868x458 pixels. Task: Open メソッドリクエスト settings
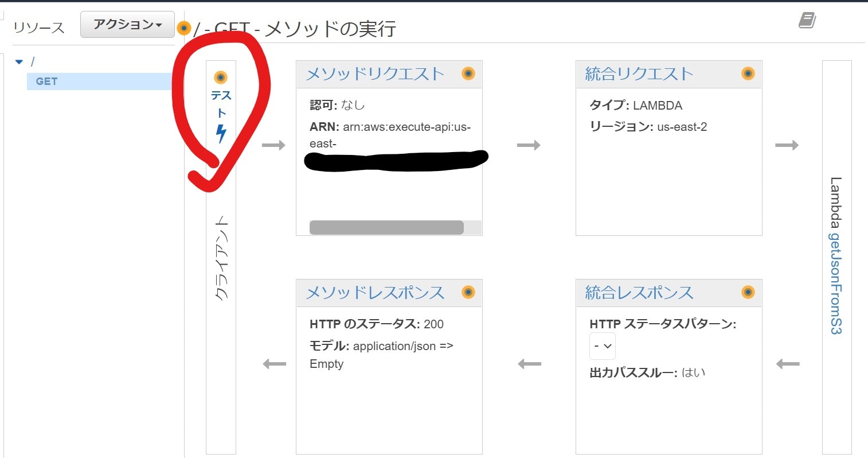point(376,73)
